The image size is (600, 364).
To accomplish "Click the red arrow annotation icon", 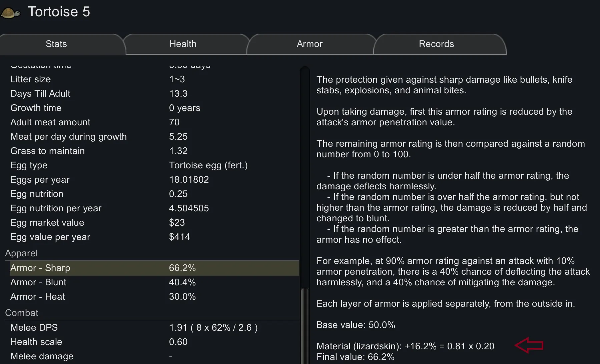I will point(529,345).
